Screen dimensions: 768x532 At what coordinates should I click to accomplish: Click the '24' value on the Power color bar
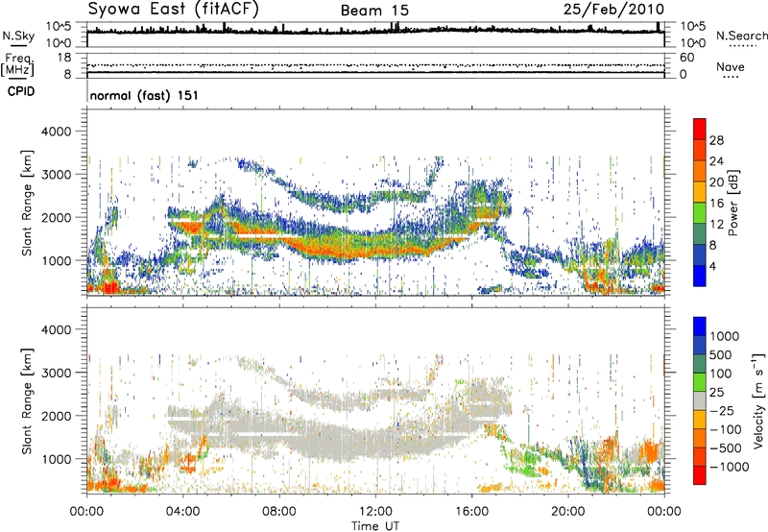[x=716, y=161]
